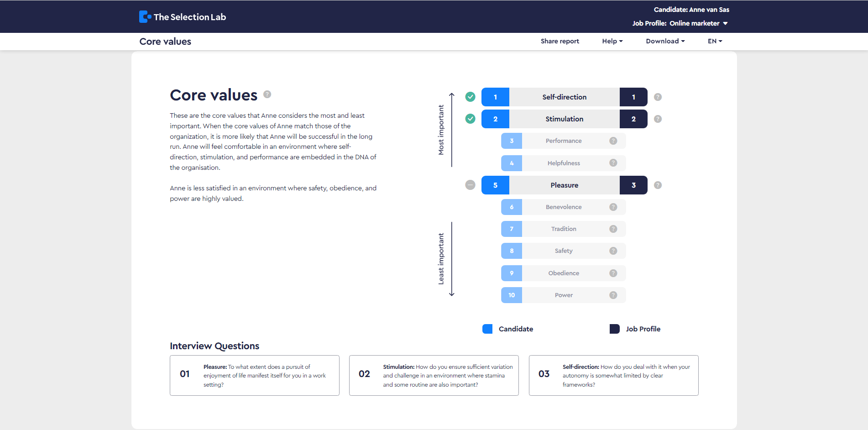Click the gray minus toggle beside Pleasure
Image resolution: width=868 pixels, height=430 pixels.
(470, 185)
